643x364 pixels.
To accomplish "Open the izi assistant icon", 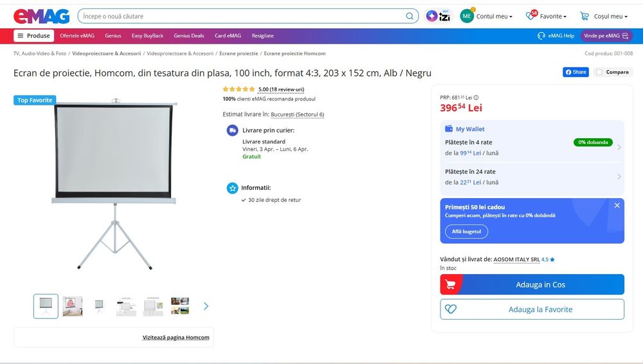I will point(438,16).
